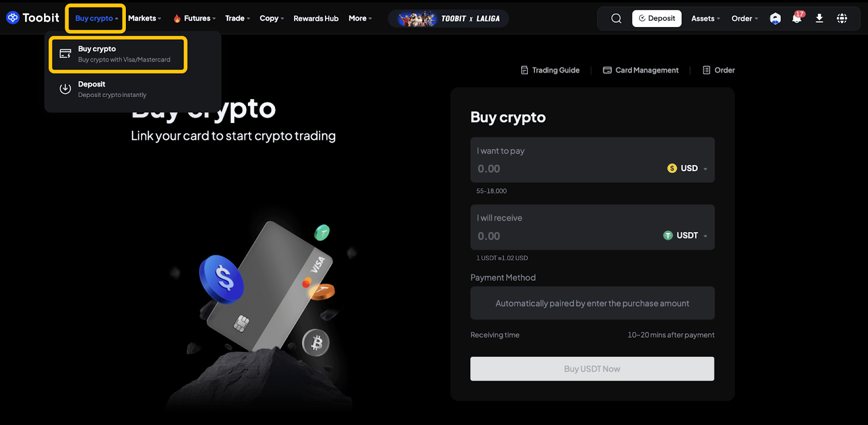
Task: Open the Trading Guide link
Action: tap(550, 70)
